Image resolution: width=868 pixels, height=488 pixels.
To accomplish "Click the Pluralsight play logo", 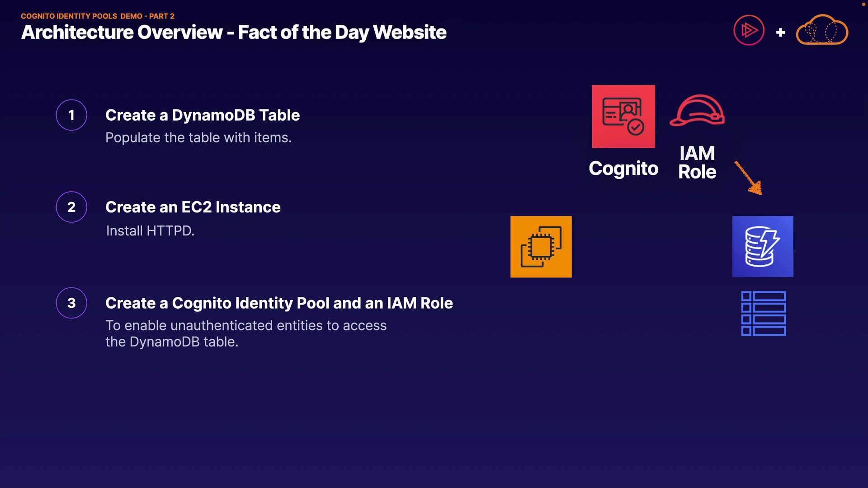I will click(749, 31).
